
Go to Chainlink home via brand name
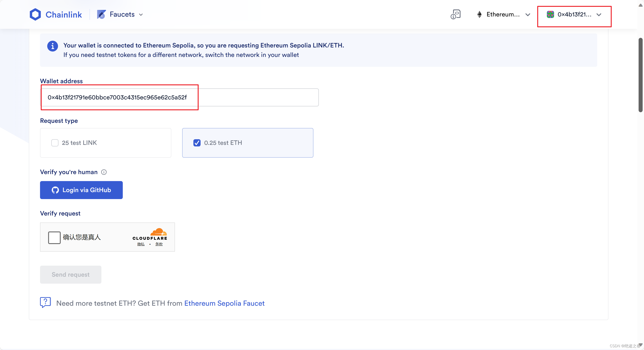click(x=63, y=14)
